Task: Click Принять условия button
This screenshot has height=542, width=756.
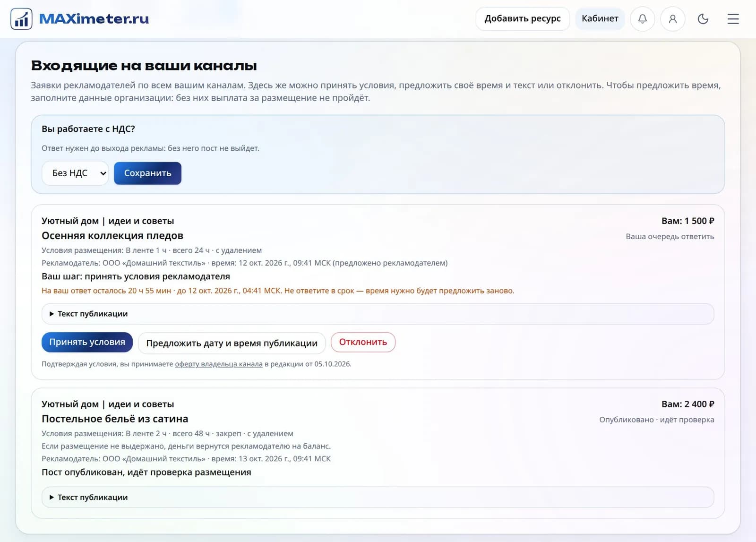Action: click(x=87, y=342)
